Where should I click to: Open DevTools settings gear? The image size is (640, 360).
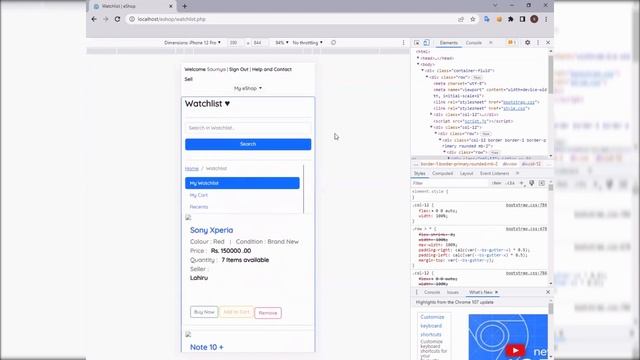(527, 42)
